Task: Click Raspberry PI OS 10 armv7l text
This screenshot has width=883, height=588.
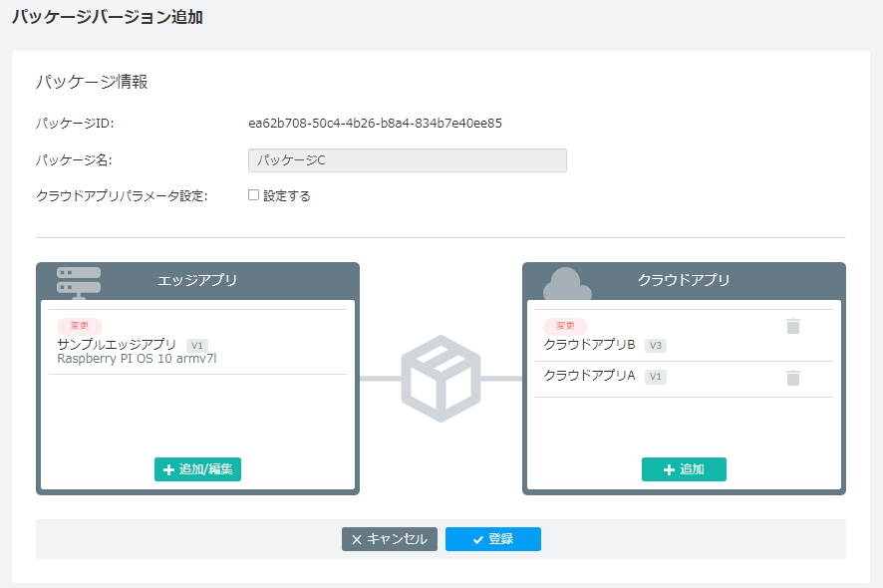Action: [137, 359]
